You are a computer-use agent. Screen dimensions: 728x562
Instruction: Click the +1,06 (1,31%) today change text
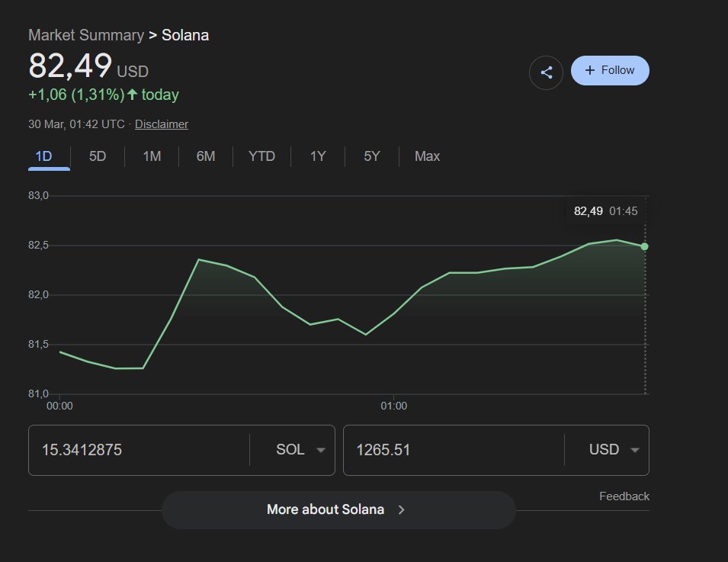[x=104, y=95]
